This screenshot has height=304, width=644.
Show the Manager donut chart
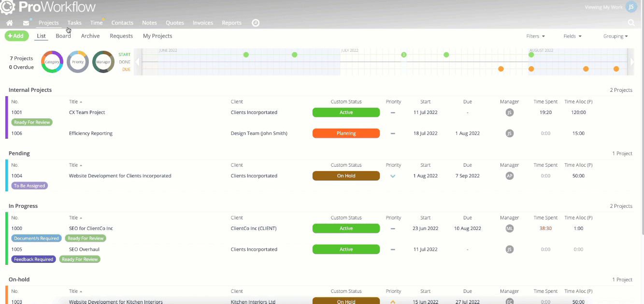click(103, 62)
